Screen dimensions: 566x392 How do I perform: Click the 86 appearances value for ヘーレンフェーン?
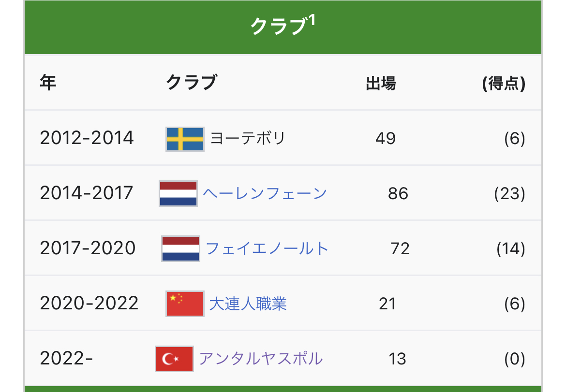pos(398,194)
